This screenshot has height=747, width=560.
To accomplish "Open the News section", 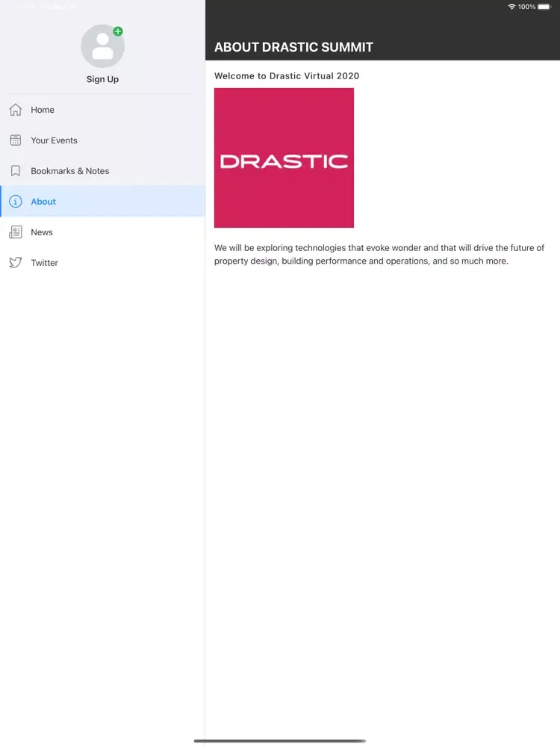I will [x=102, y=232].
